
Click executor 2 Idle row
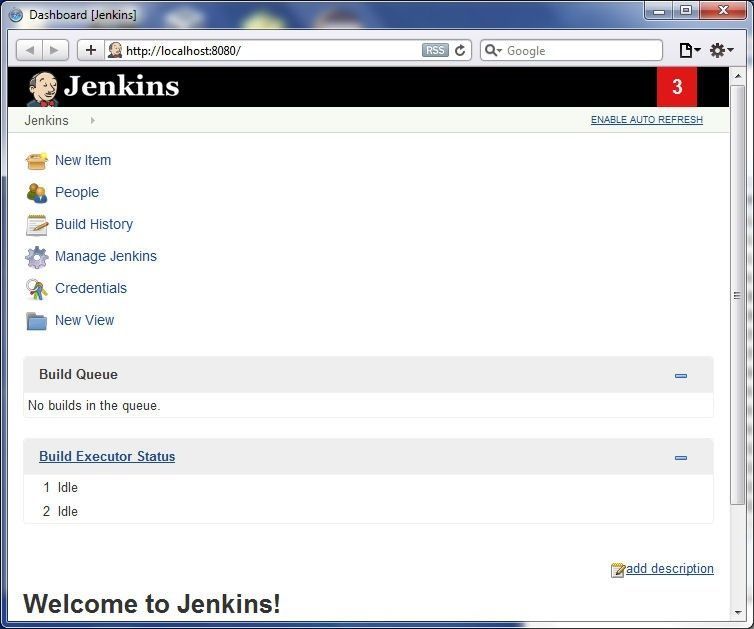point(368,511)
